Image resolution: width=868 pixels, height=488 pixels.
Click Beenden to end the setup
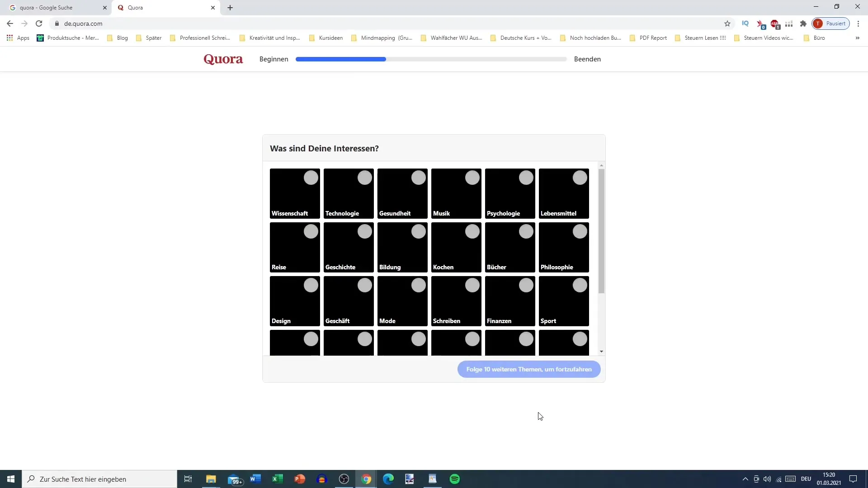pos(587,58)
